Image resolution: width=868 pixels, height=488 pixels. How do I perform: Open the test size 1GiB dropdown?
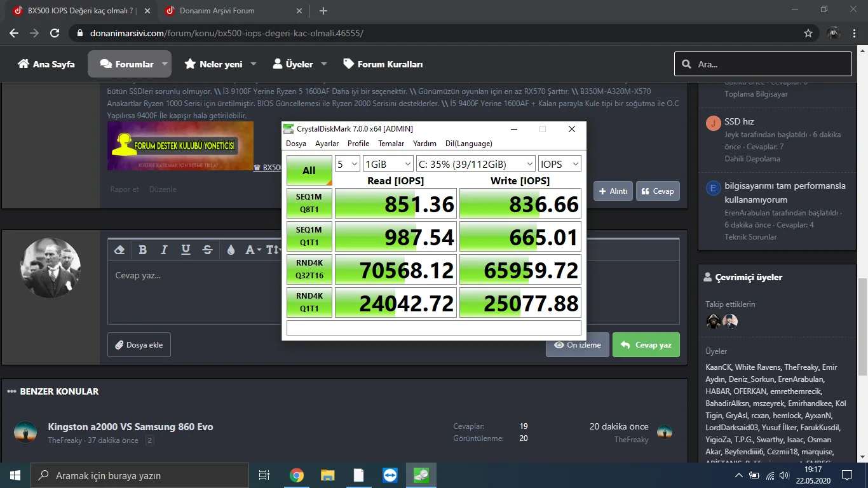tap(388, 164)
